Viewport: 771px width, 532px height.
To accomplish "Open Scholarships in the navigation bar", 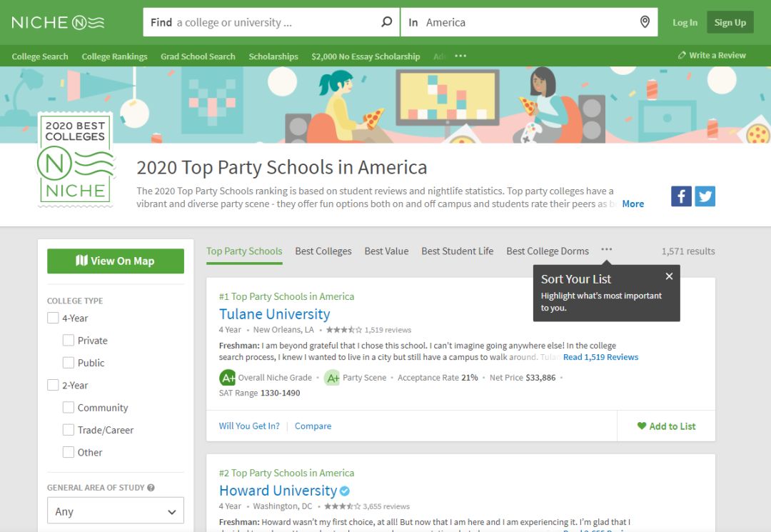I will [273, 56].
